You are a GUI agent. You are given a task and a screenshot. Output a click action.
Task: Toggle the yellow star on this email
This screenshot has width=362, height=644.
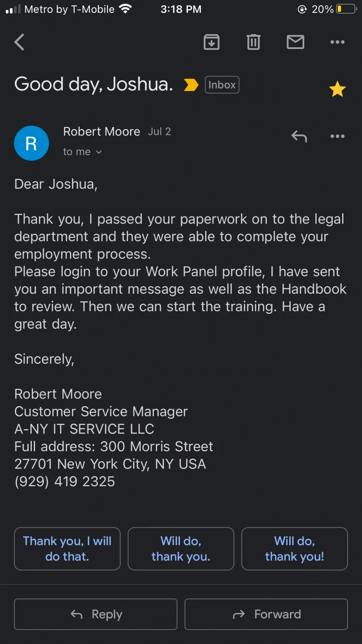(337, 89)
